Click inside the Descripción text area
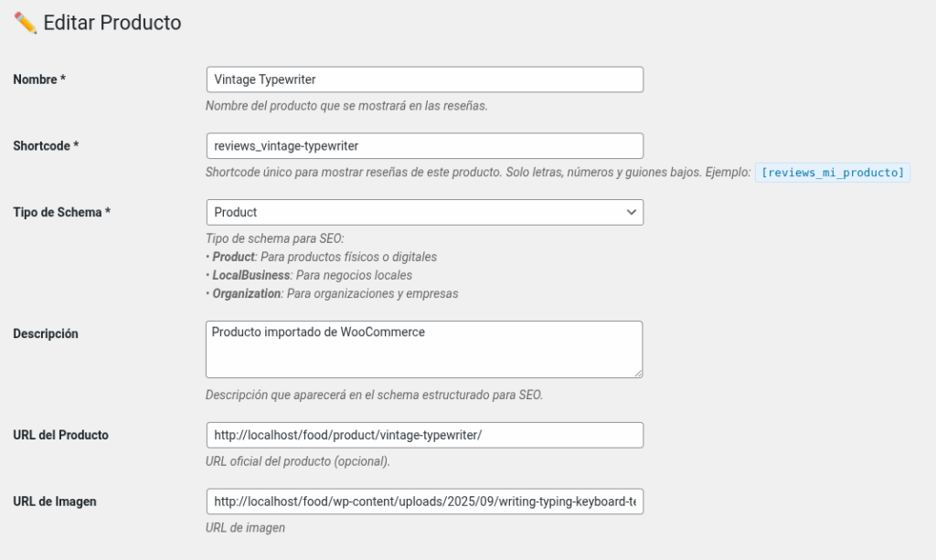This screenshot has width=936, height=560. coord(424,349)
